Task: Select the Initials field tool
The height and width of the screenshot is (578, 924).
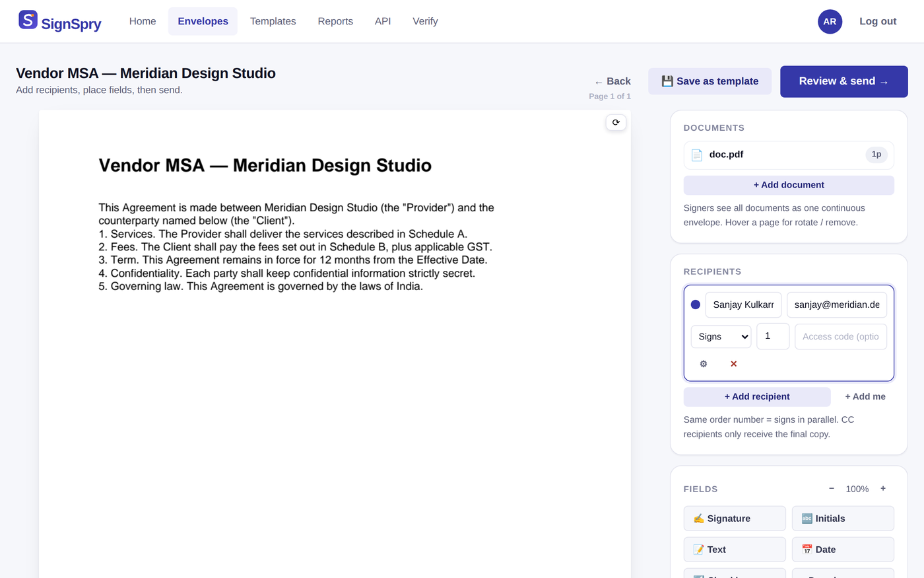Action: pyautogui.click(x=843, y=519)
